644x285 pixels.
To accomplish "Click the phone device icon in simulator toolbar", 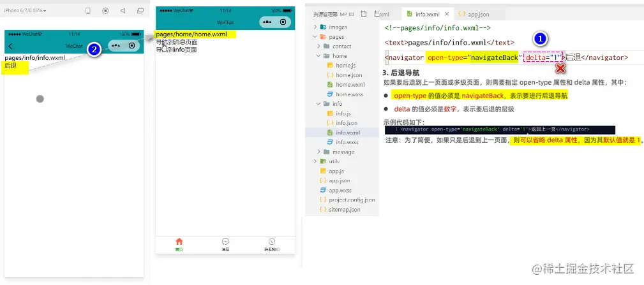I will pos(88,11).
